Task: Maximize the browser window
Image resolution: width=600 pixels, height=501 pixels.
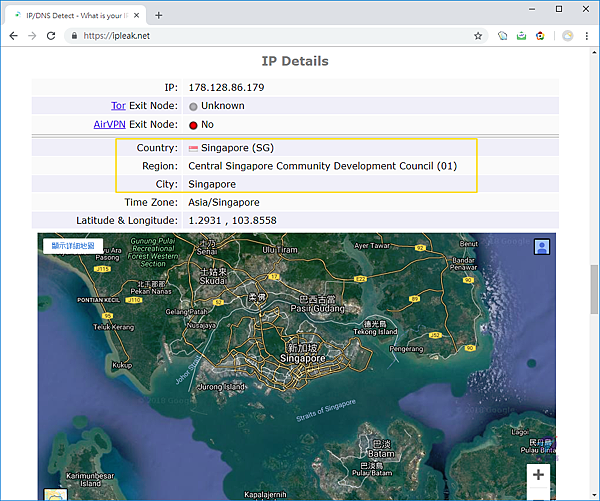Action: coord(559,9)
